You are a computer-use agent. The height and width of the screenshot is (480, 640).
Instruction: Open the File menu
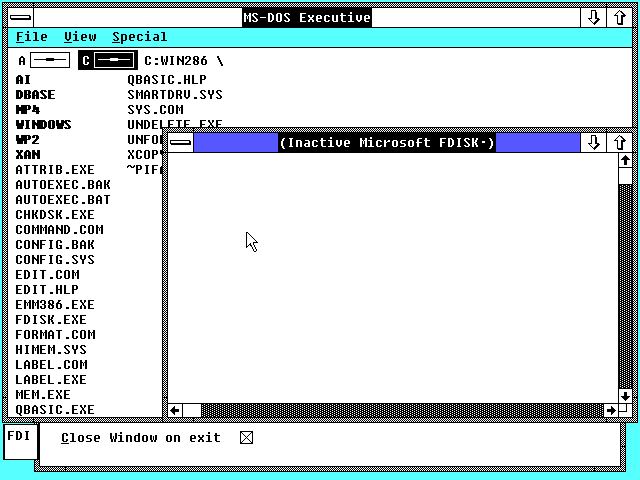[32, 37]
